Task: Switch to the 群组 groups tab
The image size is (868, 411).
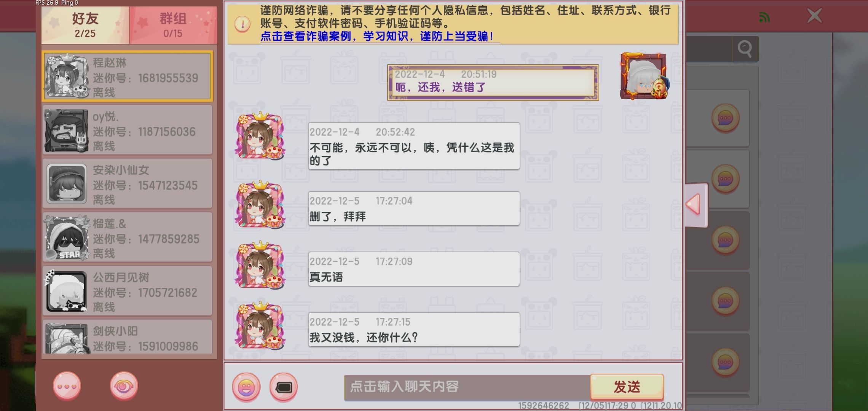Action: [173, 25]
